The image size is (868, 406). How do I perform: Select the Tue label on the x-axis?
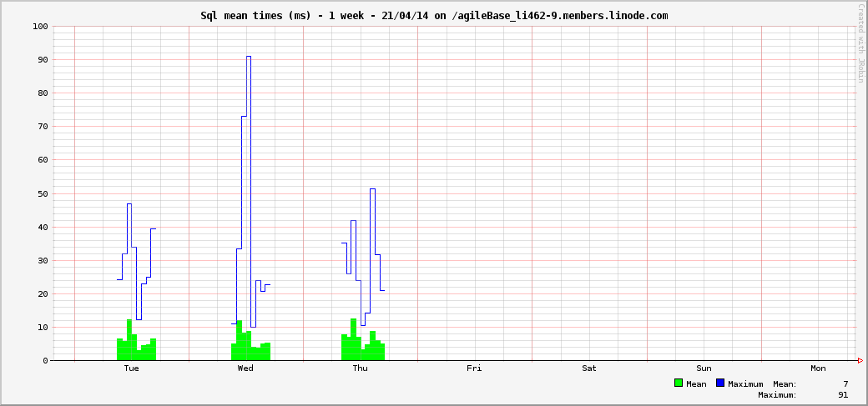(x=131, y=368)
